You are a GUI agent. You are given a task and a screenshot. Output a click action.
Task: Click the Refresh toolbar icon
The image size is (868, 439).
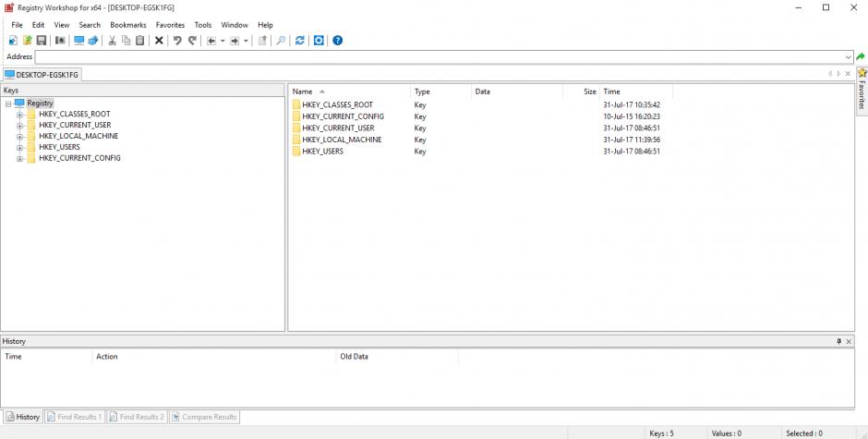(x=300, y=41)
